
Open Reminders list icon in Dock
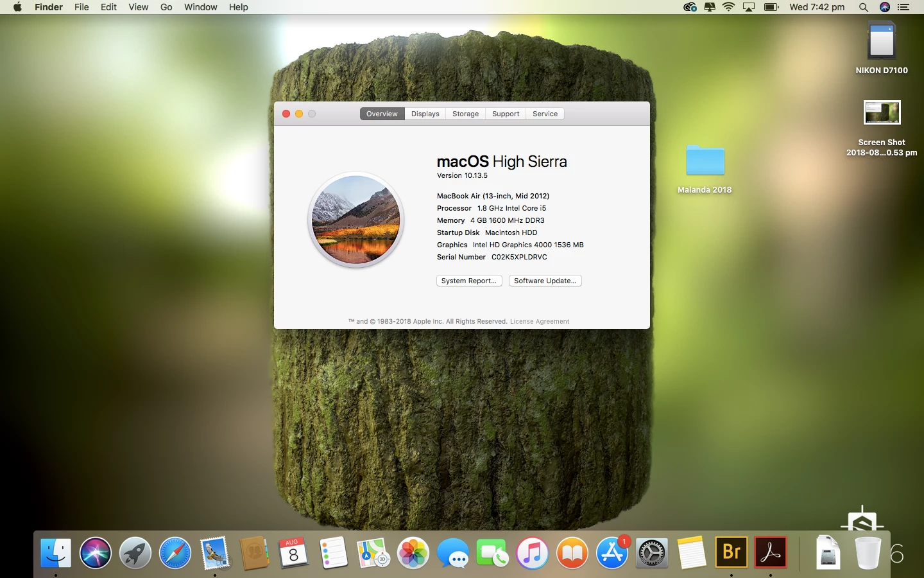(x=334, y=553)
